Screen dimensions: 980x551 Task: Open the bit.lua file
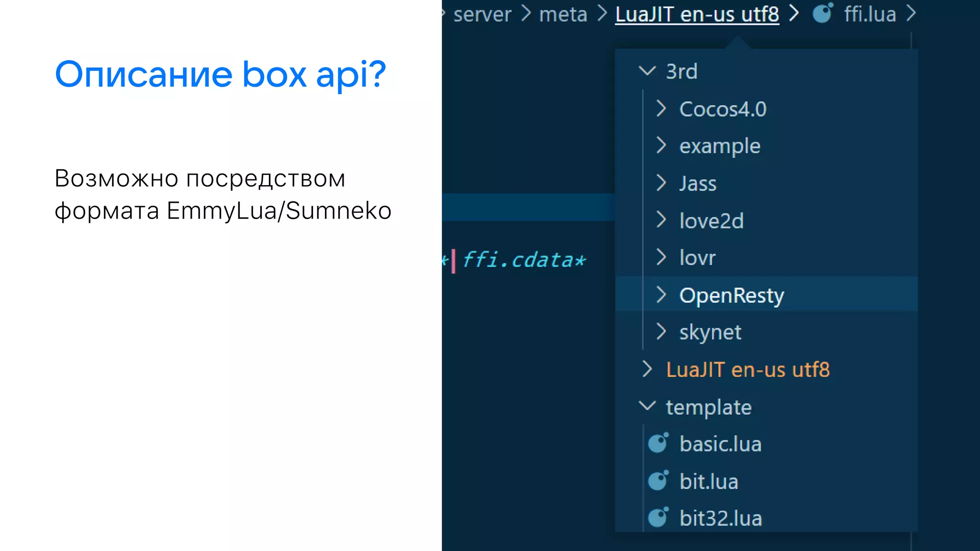click(x=709, y=481)
